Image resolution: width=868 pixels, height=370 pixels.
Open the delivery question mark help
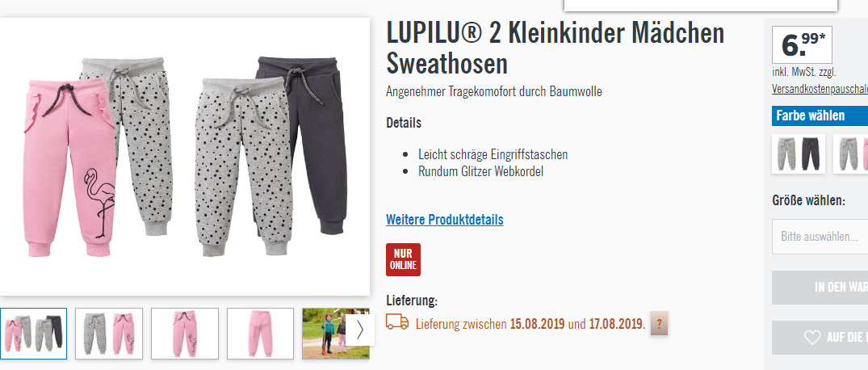659,324
